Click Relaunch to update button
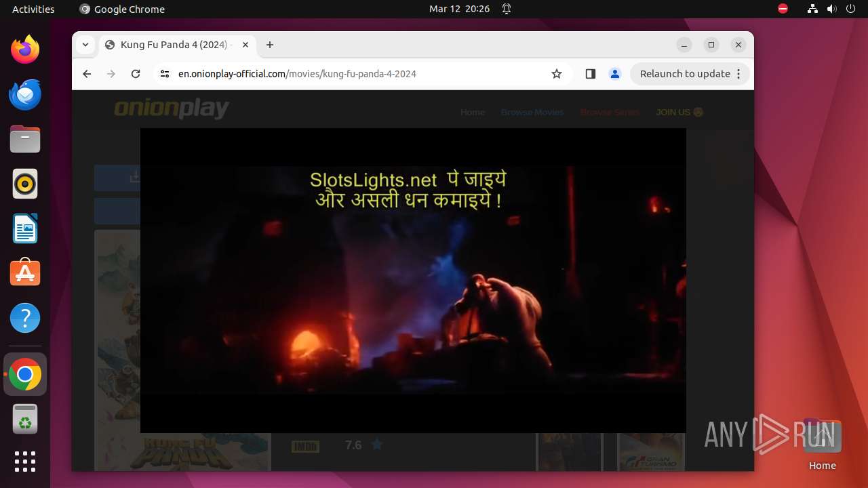Viewport: 868px width, 488px height. click(x=685, y=74)
